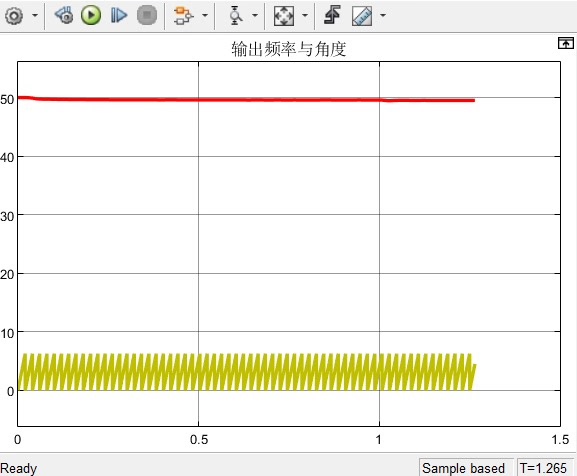Click the plot title 输出频率与角度
This screenshot has height=476, width=577.
coord(289,49)
